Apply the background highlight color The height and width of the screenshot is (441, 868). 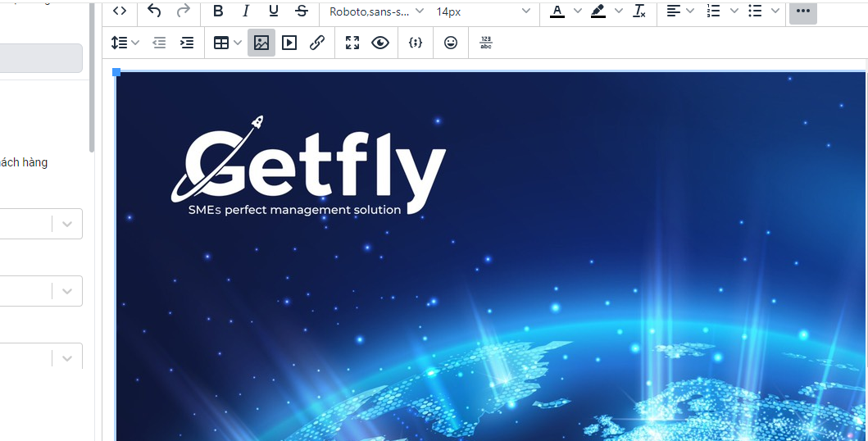tap(598, 11)
